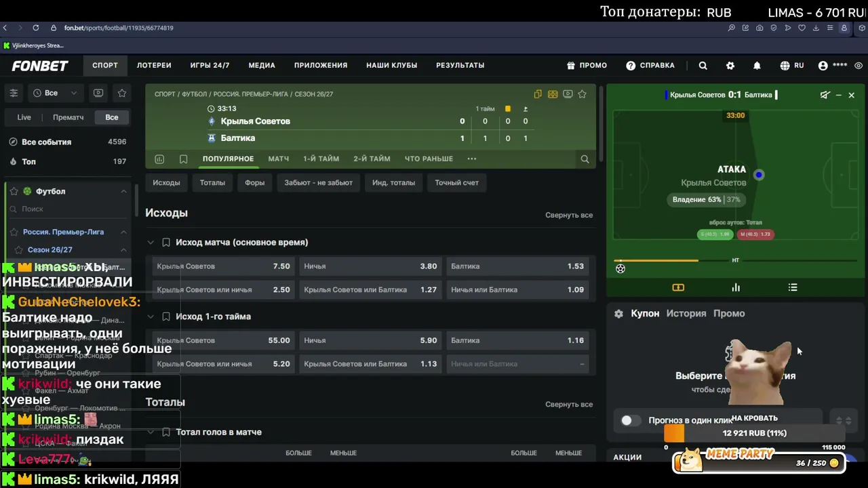Select the Все filter in Live/Прематч switch
868x488 pixels.
pos(112,117)
